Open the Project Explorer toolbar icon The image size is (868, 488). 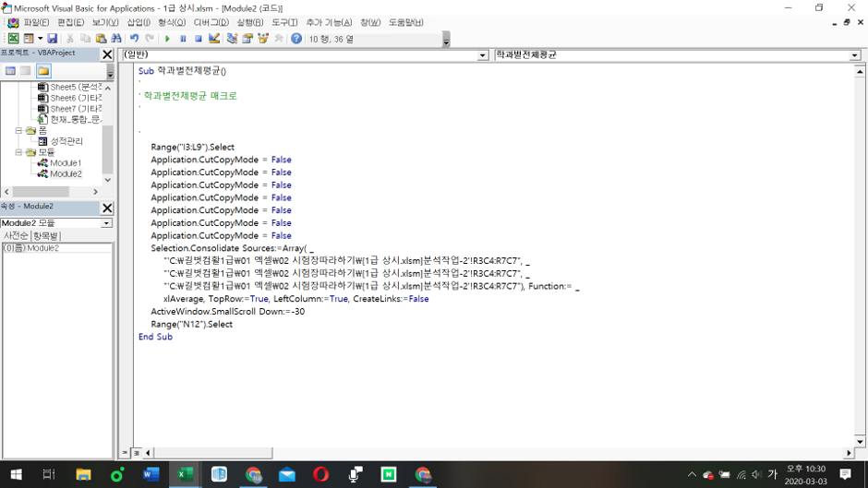232,39
